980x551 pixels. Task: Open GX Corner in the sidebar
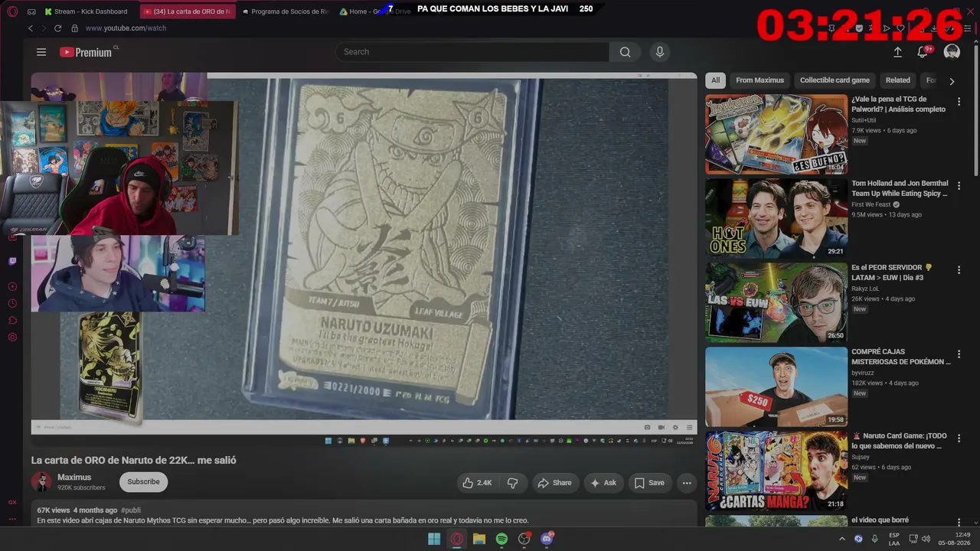point(12,502)
